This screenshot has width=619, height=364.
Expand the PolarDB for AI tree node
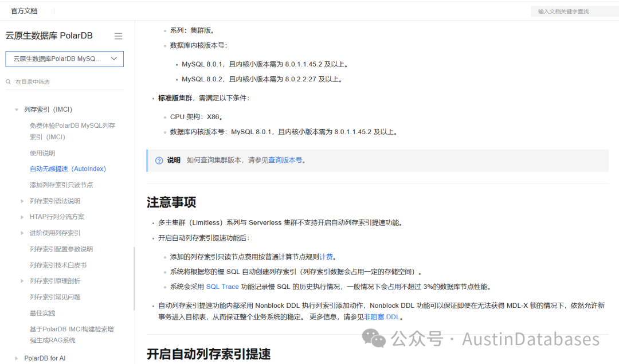[x=17, y=358]
